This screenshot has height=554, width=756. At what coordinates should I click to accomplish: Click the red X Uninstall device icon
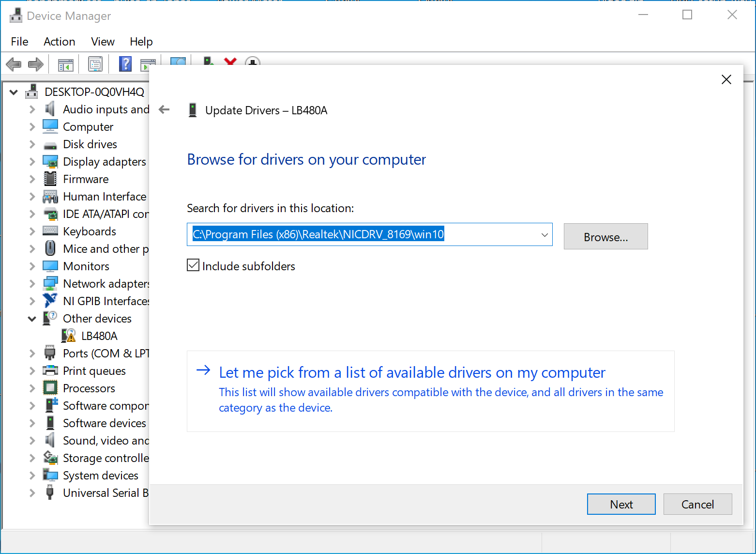click(x=230, y=61)
